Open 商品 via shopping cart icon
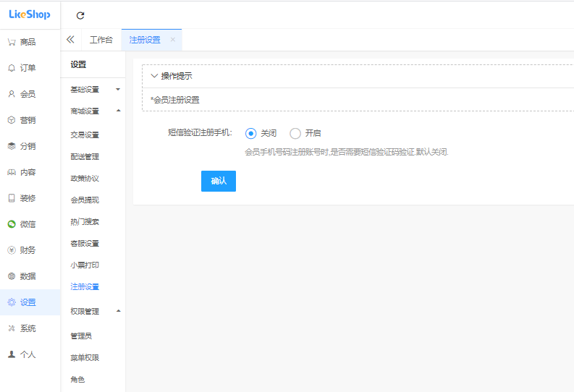The width and height of the screenshot is (574, 392). (x=12, y=42)
